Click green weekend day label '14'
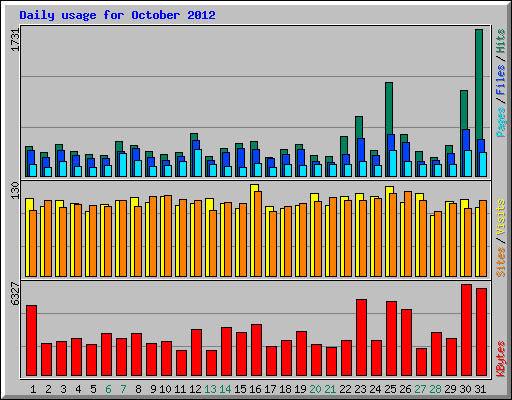The height and width of the screenshot is (400, 512). pyautogui.click(x=225, y=389)
